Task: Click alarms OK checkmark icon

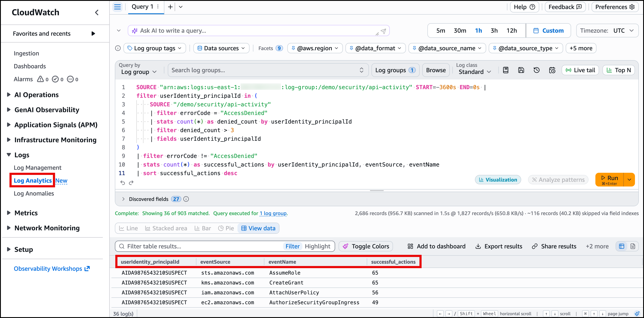Action: coord(55,79)
